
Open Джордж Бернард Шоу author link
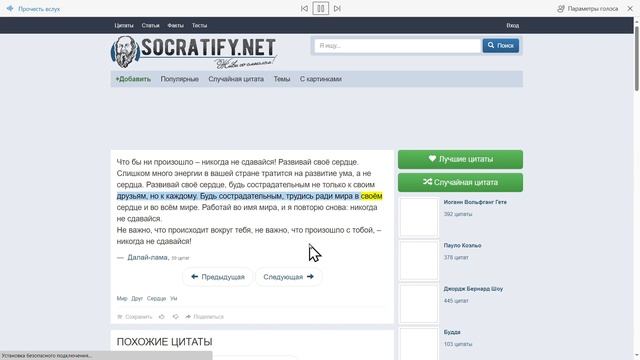coord(473,289)
